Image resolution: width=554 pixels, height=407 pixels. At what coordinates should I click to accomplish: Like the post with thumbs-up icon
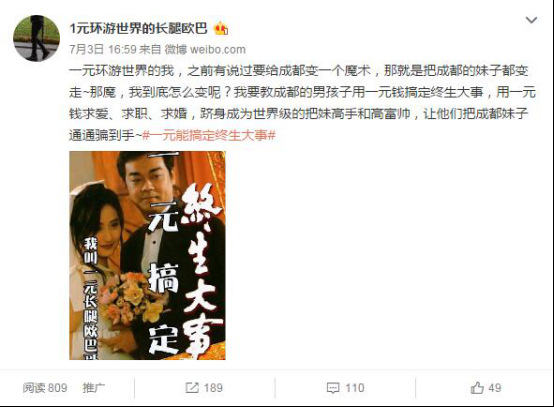477,388
